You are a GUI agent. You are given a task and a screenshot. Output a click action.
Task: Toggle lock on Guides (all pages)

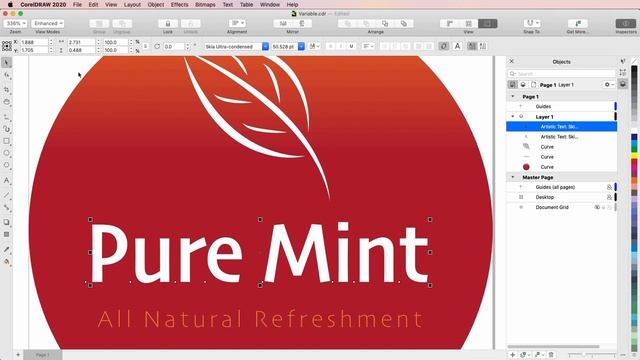pyautogui.click(x=609, y=187)
